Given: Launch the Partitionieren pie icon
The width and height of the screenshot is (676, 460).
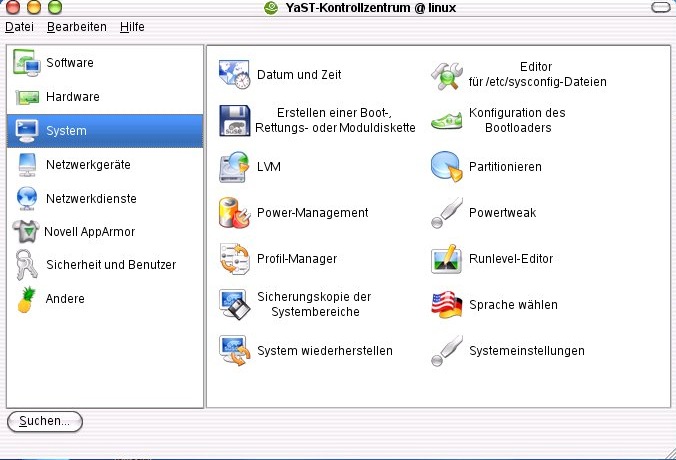Looking at the screenshot, I should tap(447, 166).
